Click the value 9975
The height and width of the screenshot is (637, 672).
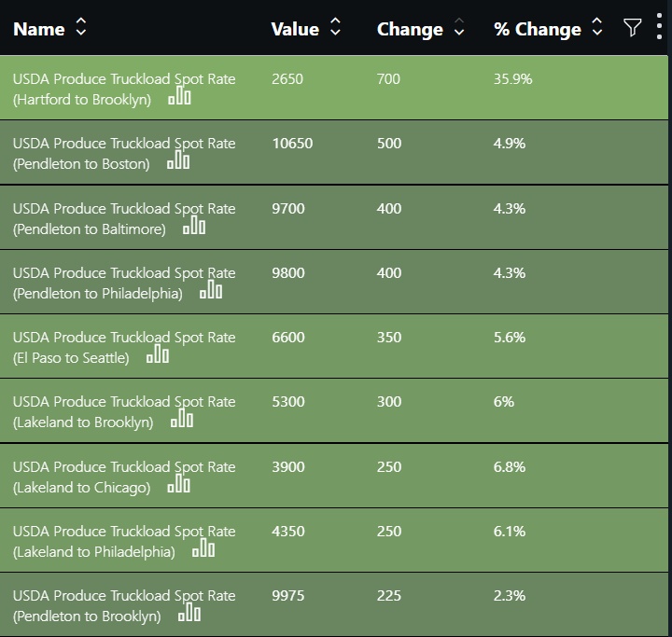point(288,595)
